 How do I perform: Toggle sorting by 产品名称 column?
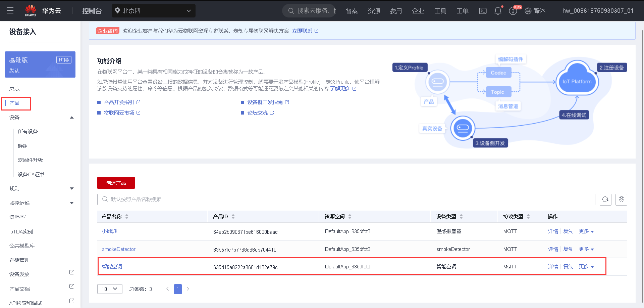pos(127,216)
